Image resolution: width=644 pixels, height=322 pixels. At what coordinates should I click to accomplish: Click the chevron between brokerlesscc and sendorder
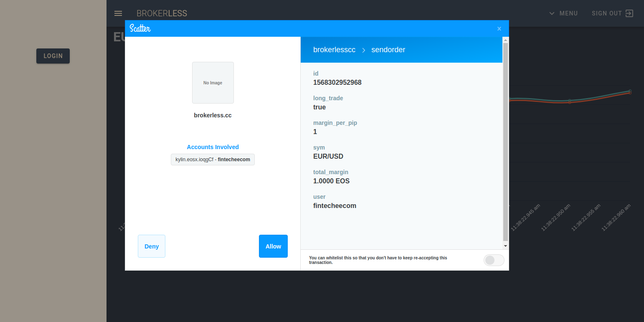363,50
